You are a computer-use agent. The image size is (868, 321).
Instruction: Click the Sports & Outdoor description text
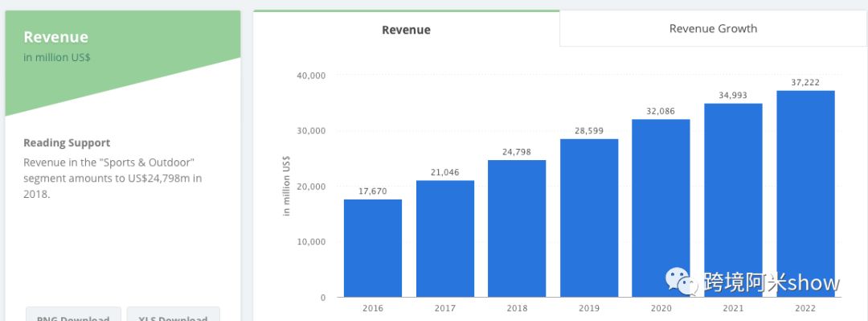click(x=113, y=179)
